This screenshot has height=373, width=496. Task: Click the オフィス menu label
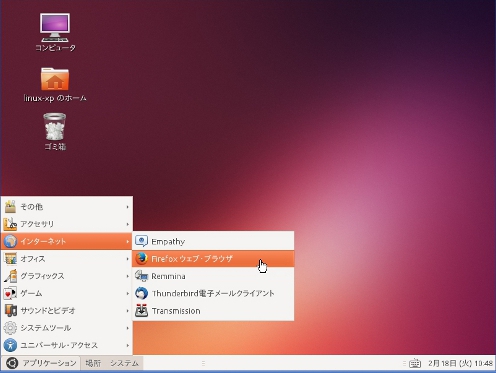pyautogui.click(x=33, y=259)
